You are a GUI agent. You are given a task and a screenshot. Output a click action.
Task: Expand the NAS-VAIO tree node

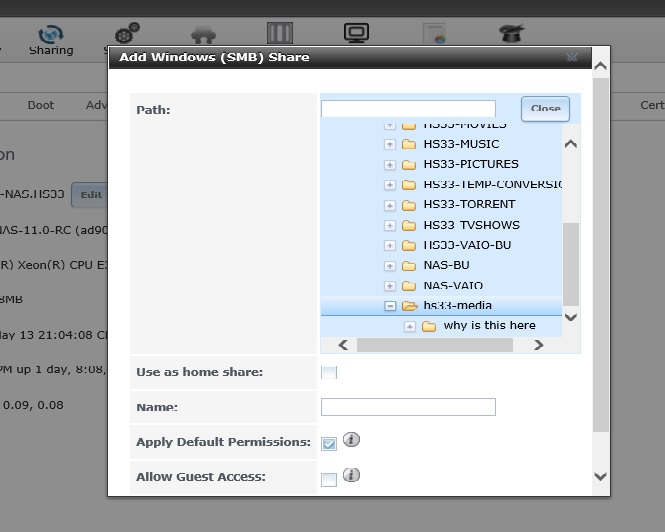pyautogui.click(x=390, y=286)
